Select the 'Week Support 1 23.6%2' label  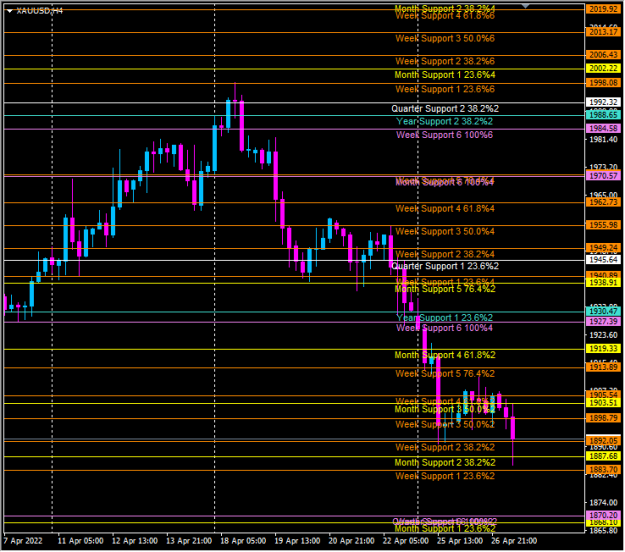pos(445,476)
